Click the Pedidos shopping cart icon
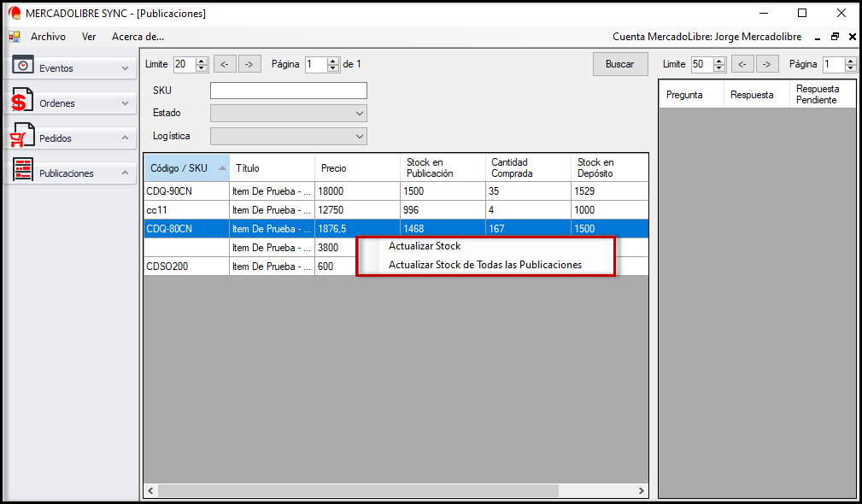Image resolution: width=862 pixels, height=504 pixels. coord(22,135)
